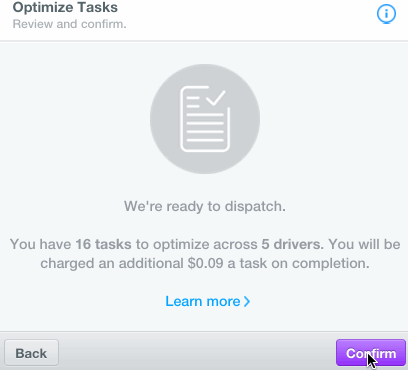
Task: Click the You have text
Action: pyautogui.click(x=40, y=244)
